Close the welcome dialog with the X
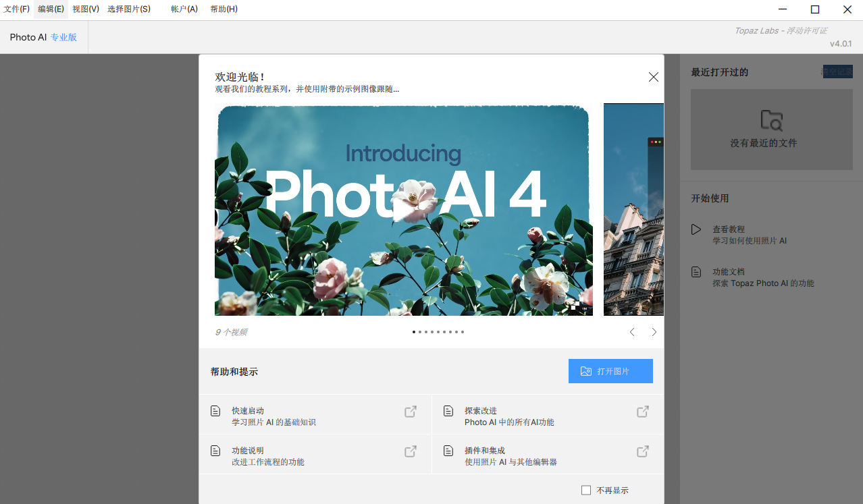 coord(653,77)
